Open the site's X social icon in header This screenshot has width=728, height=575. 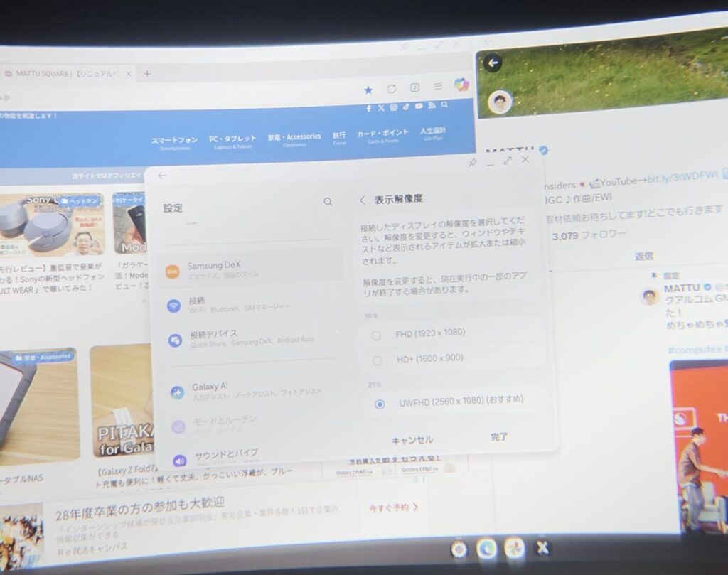(x=381, y=107)
